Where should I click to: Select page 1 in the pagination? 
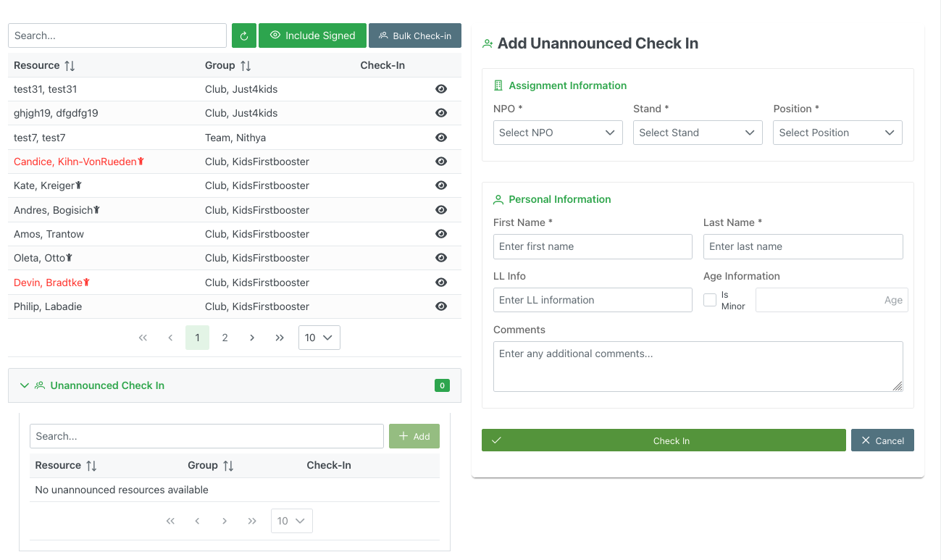point(197,338)
